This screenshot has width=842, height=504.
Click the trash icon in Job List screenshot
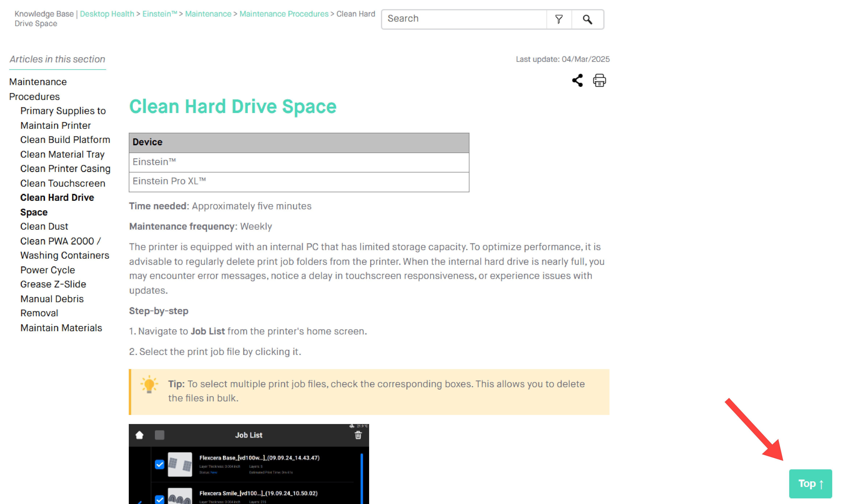tap(358, 435)
